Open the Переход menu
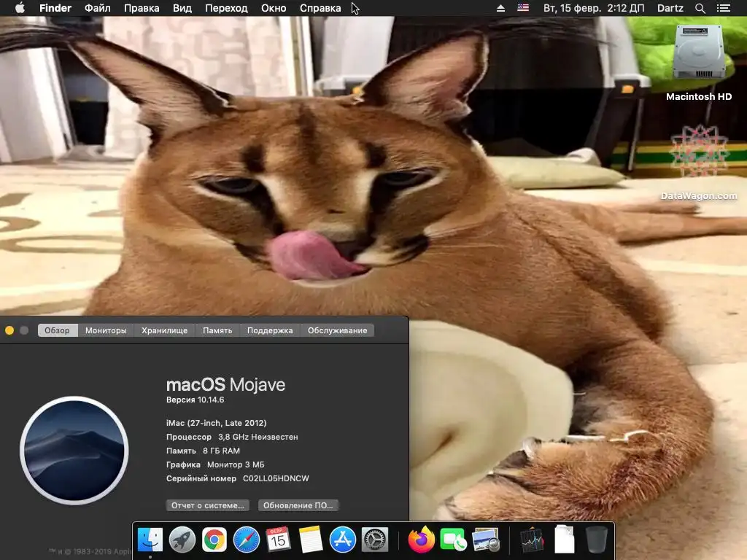The image size is (747, 560). [226, 8]
